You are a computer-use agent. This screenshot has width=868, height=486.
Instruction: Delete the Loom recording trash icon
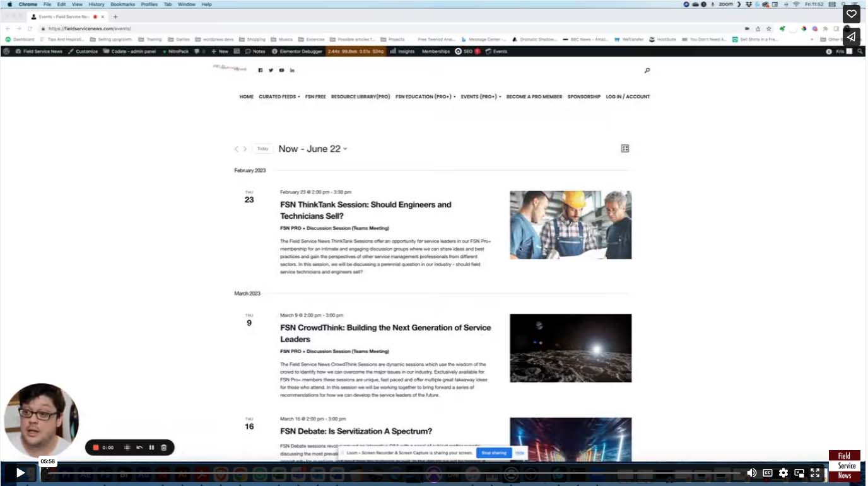pyautogui.click(x=164, y=448)
